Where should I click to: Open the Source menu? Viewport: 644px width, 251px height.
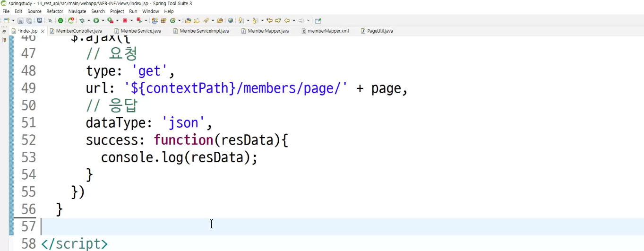click(x=34, y=11)
